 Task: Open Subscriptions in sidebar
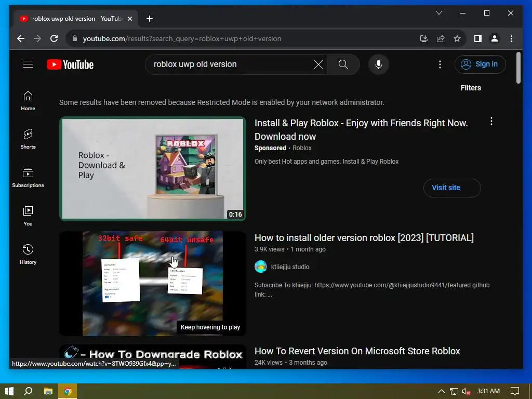28,178
